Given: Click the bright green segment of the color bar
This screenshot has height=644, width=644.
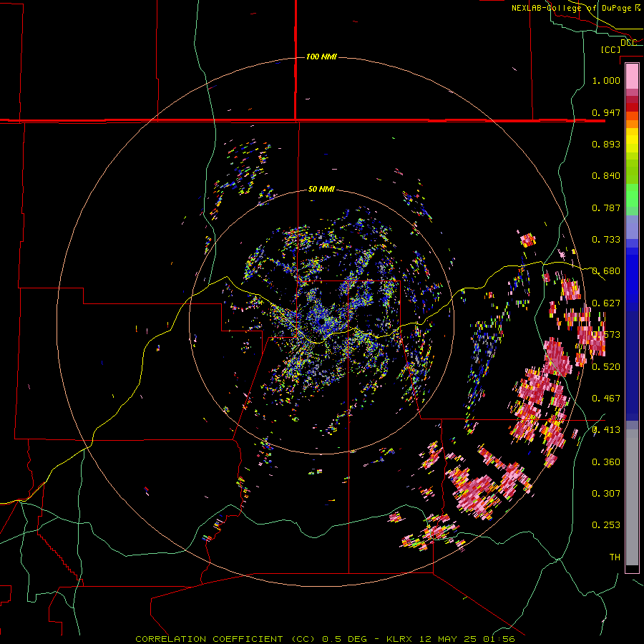Looking at the screenshot, I should click(x=632, y=195).
